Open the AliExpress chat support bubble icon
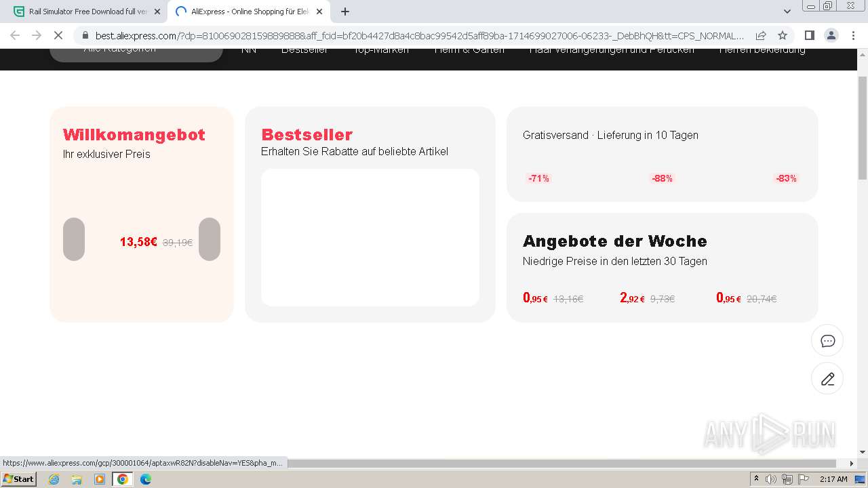This screenshot has width=868, height=488. (827, 341)
